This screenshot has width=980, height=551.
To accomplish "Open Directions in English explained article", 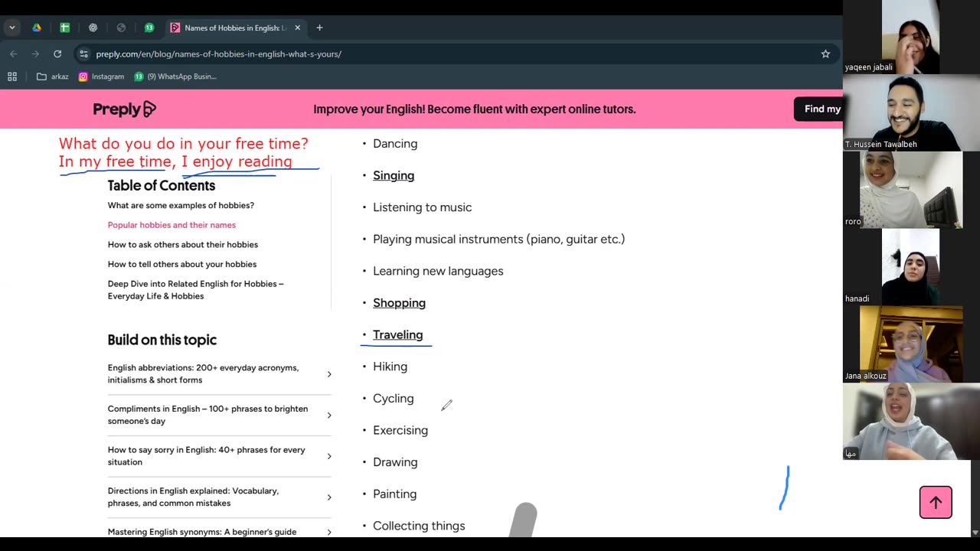I will click(193, 497).
